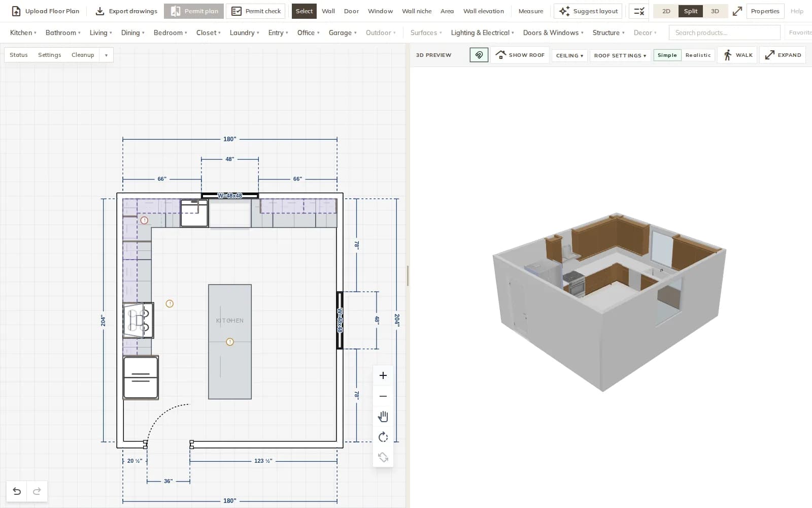The width and height of the screenshot is (812, 508).
Task: Choose the Wall drawing tool
Action: [328, 11]
